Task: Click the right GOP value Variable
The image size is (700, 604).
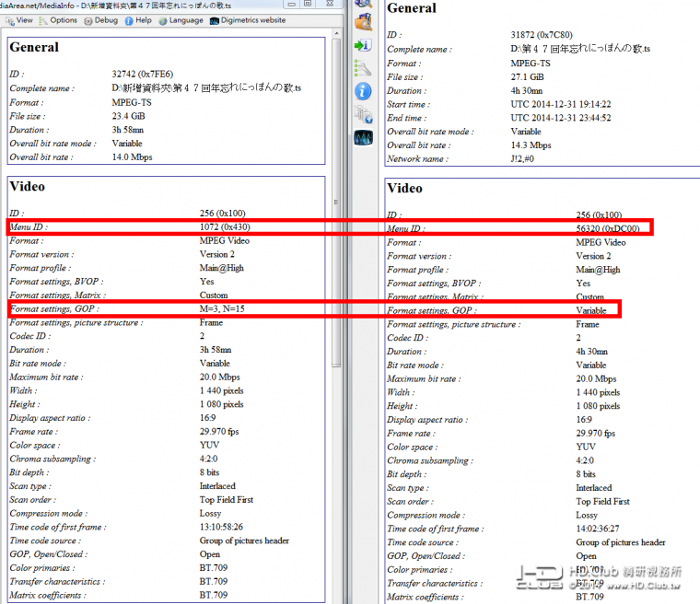Action: [x=591, y=311]
